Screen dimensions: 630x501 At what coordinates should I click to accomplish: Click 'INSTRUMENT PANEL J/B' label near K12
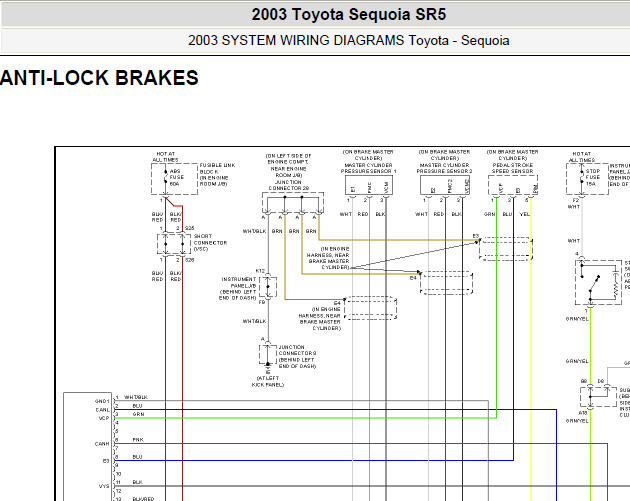tap(239, 282)
